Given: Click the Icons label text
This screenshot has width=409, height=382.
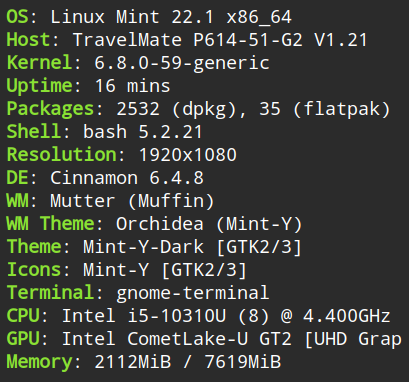Looking at the screenshot, I should (x=34, y=270).
